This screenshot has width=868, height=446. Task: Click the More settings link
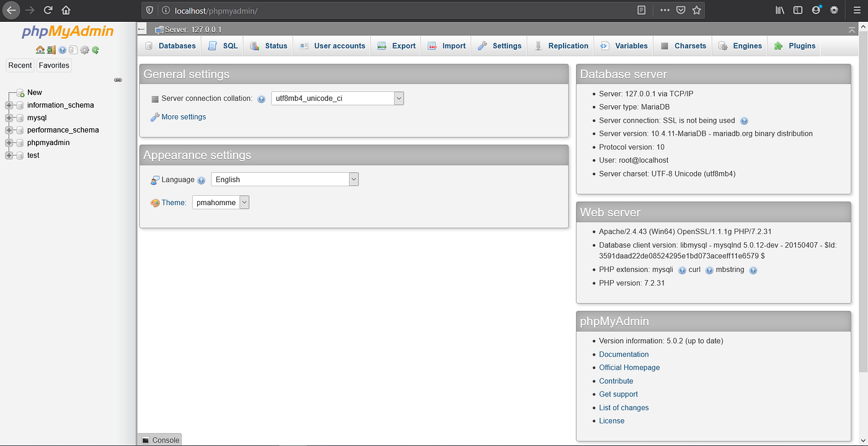(x=182, y=116)
